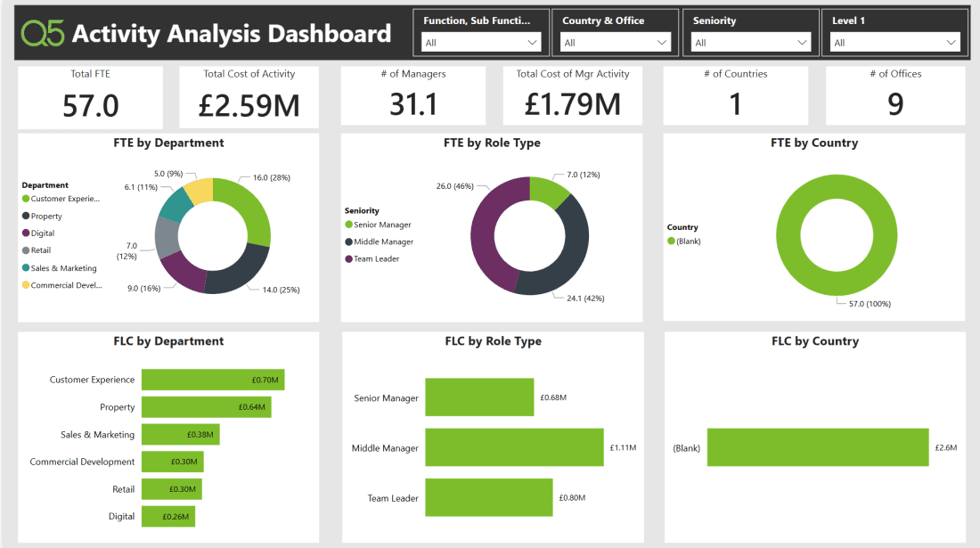
Task: Click the Q5 logo in header
Action: [43, 34]
